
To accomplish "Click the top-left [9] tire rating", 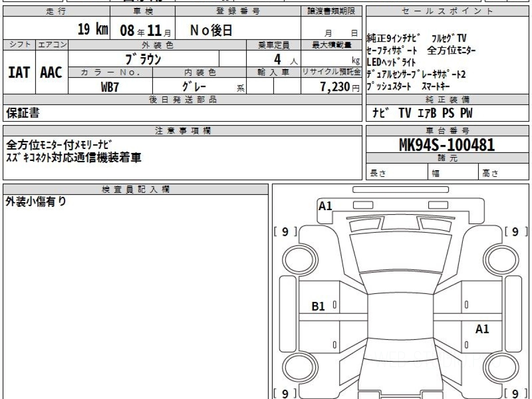I will [285, 231].
